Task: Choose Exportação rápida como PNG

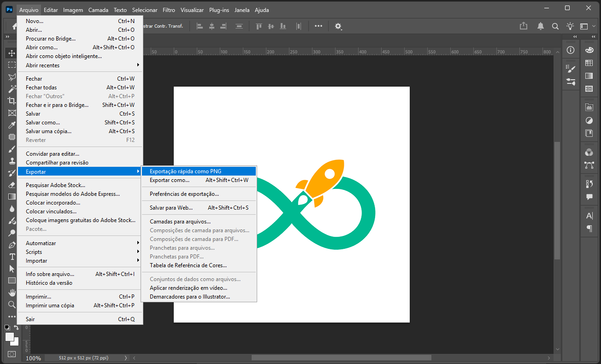Action: (x=185, y=171)
